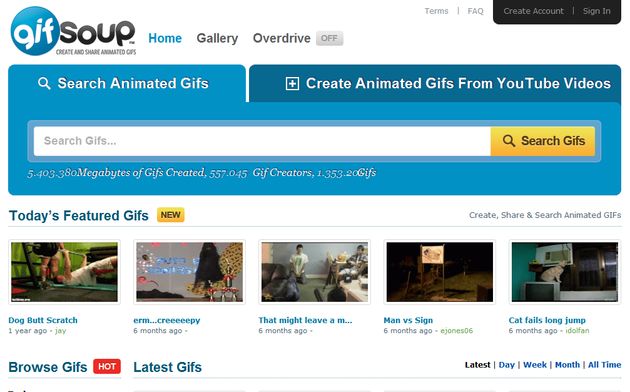Click the GifSoup logo

73,31
